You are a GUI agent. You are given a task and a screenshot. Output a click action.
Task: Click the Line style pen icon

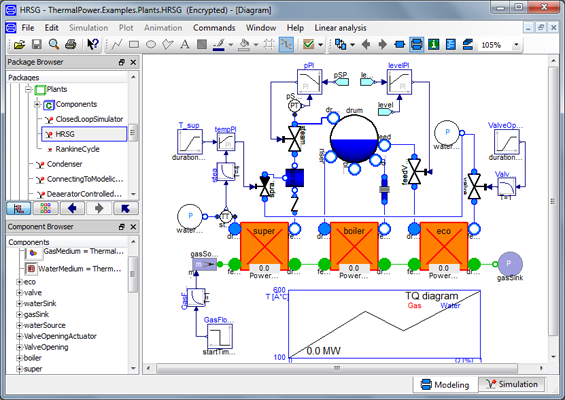[x=219, y=45]
